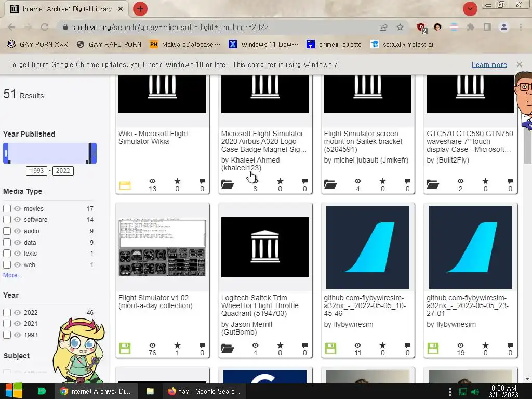Screen dimensions: 532x399
Task: Expand More... media types list
Action: [12, 275]
